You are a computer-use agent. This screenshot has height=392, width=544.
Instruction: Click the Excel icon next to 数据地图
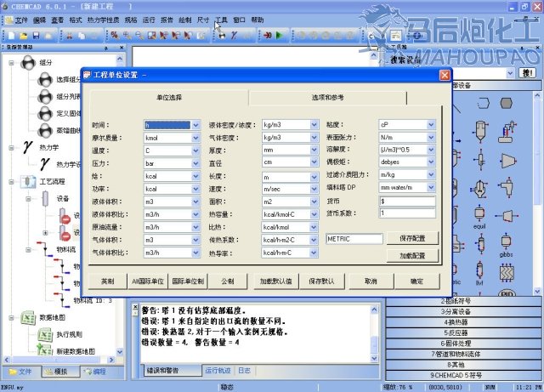tap(26, 318)
